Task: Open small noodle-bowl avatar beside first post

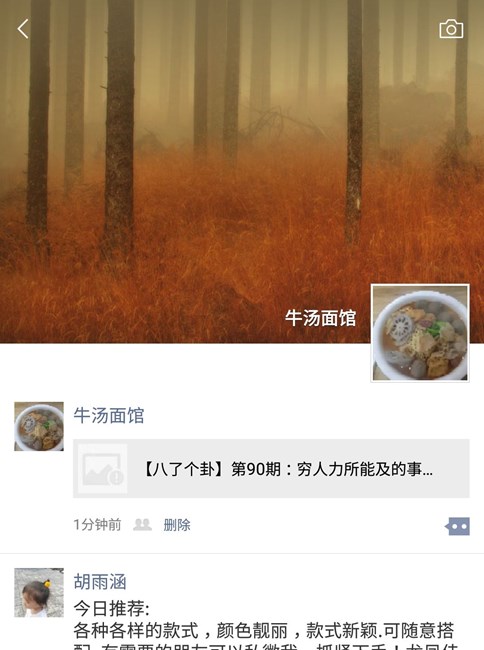Action: [x=39, y=426]
